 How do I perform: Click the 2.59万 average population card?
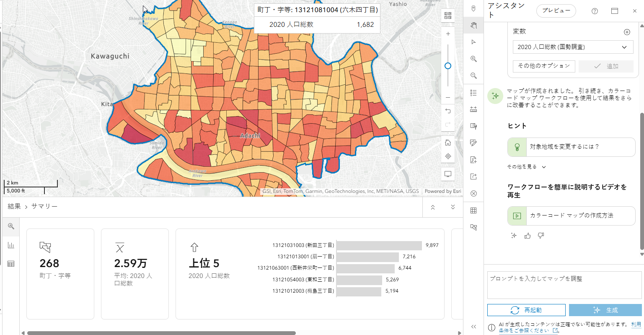tap(135, 274)
